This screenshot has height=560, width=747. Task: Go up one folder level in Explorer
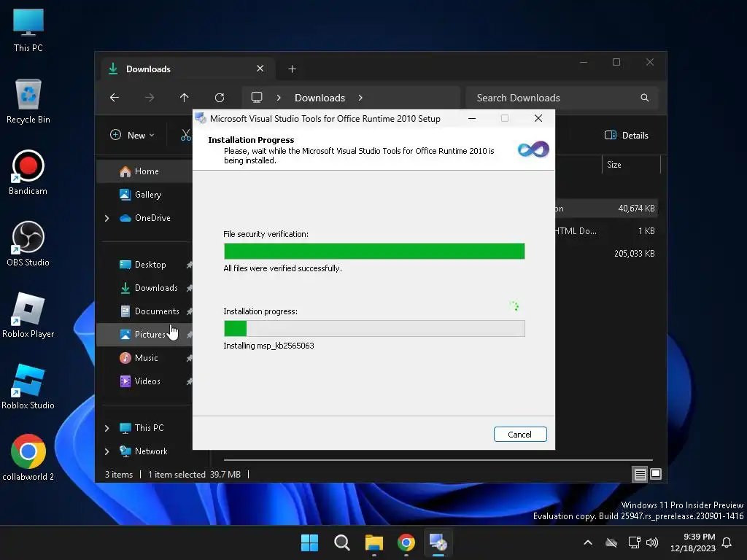[185, 98]
